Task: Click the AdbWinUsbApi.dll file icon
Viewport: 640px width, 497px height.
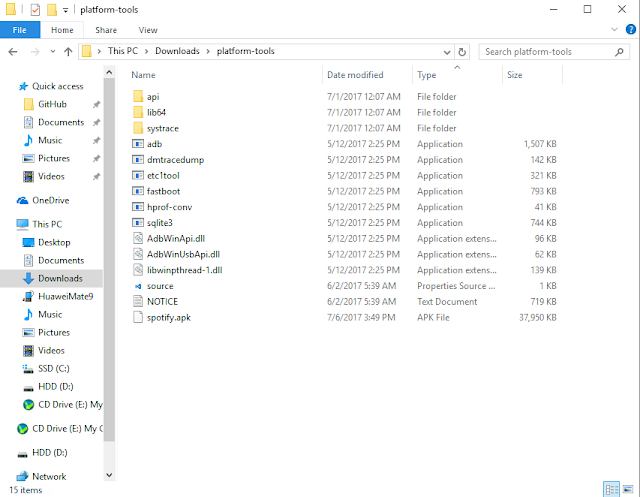Action: click(138, 254)
